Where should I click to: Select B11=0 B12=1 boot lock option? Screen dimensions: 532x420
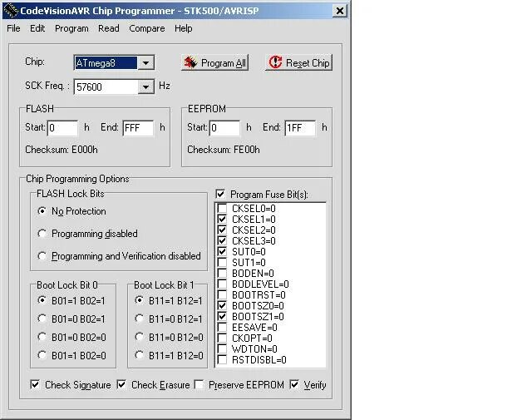pos(139,319)
